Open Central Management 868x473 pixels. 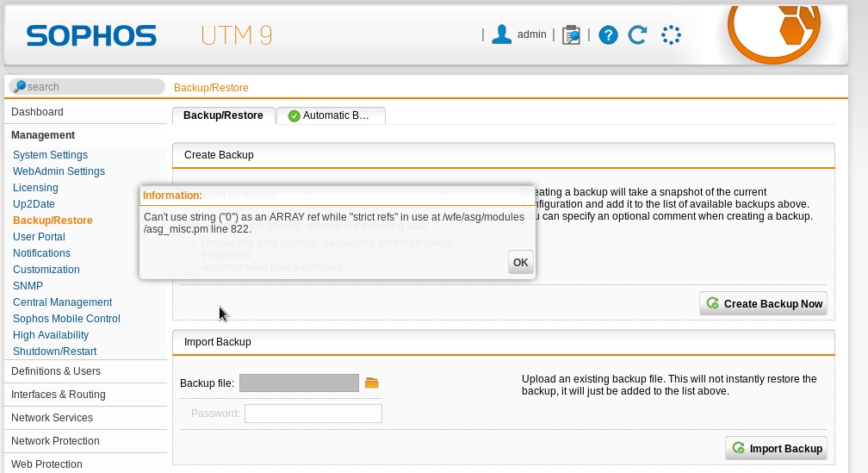[63, 302]
